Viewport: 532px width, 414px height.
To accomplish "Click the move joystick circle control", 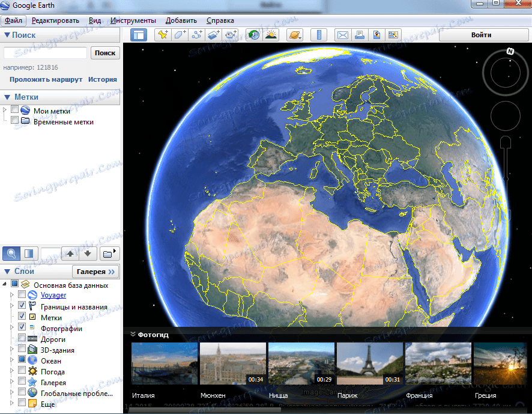I will point(505,116).
